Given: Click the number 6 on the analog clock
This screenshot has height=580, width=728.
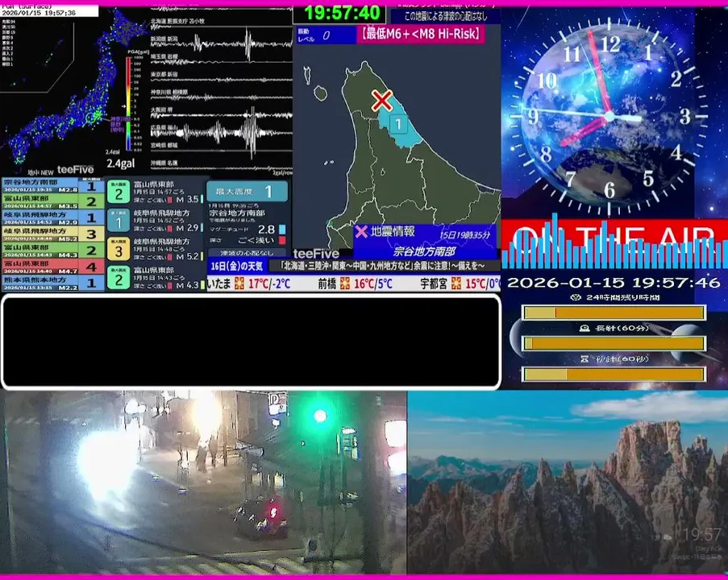Looking at the screenshot, I should tap(609, 190).
